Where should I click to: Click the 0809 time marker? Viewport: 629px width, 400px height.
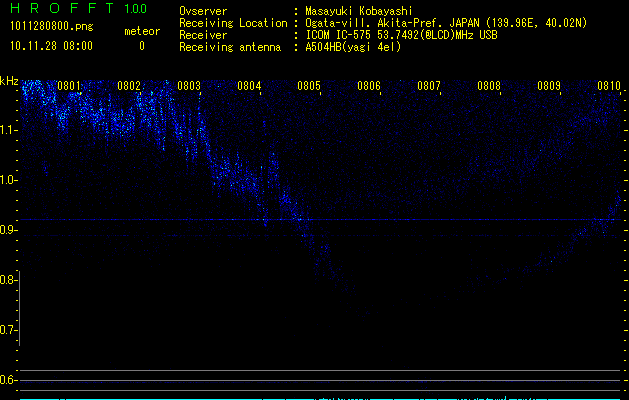coord(549,86)
